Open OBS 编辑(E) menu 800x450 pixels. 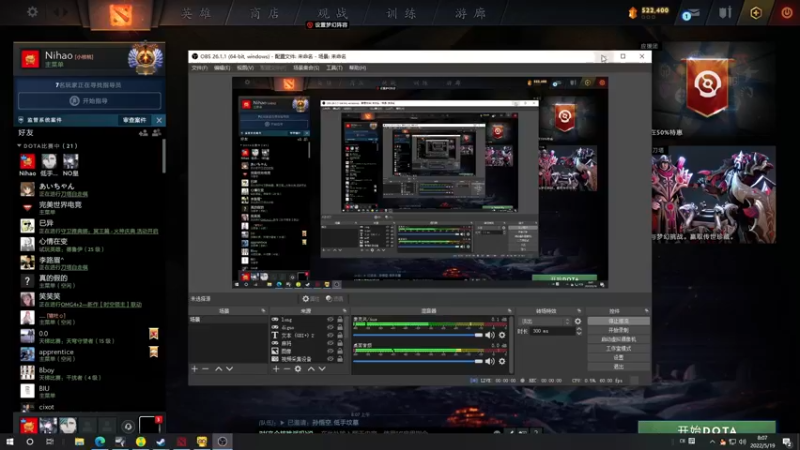222,68
